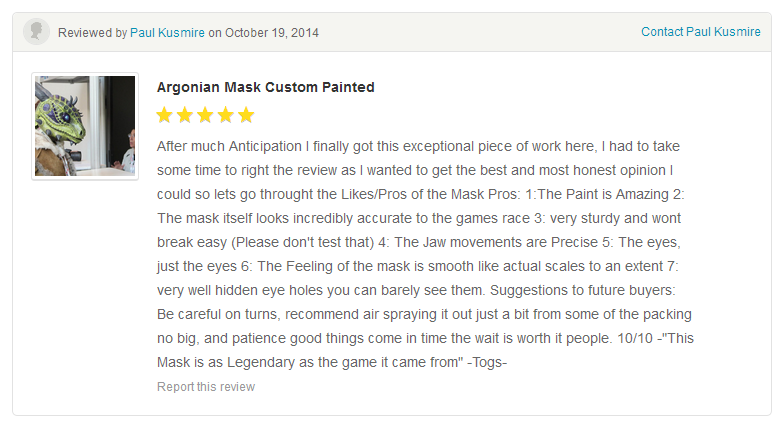This screenshot has width=780, height=427.
Task: Click the '10/10' score in the review
Action: coord(635,338)
